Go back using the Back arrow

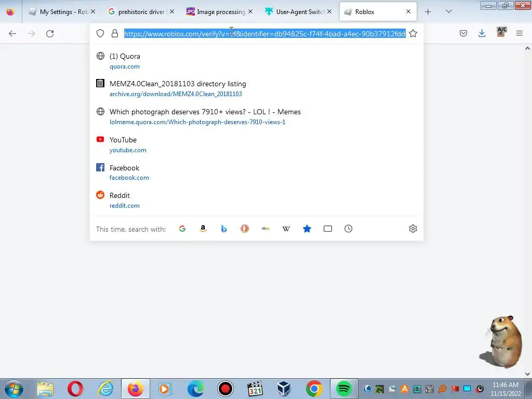click(x=12, y=34)
